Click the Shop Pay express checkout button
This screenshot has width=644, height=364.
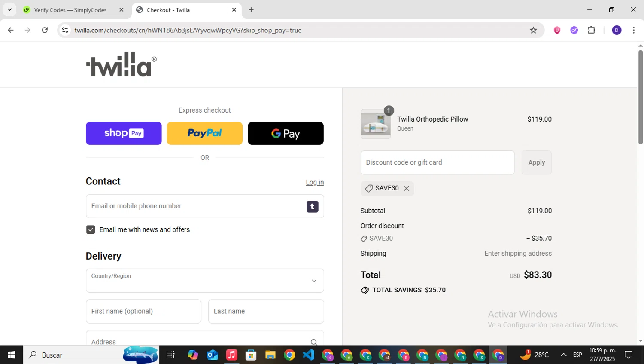pyautogui.click(x=124, y=133)
